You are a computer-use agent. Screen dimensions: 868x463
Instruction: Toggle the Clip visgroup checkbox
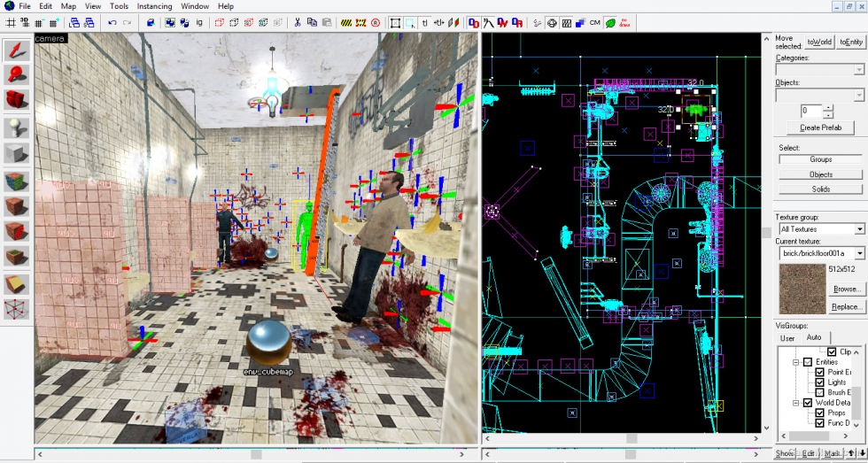tap(832, 351)
